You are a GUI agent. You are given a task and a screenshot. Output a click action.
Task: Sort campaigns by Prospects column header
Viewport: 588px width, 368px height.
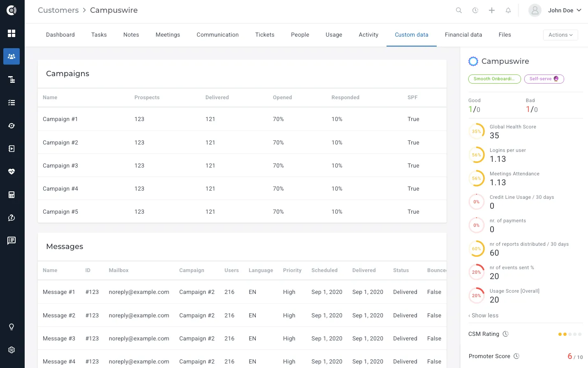pos(147,98)
